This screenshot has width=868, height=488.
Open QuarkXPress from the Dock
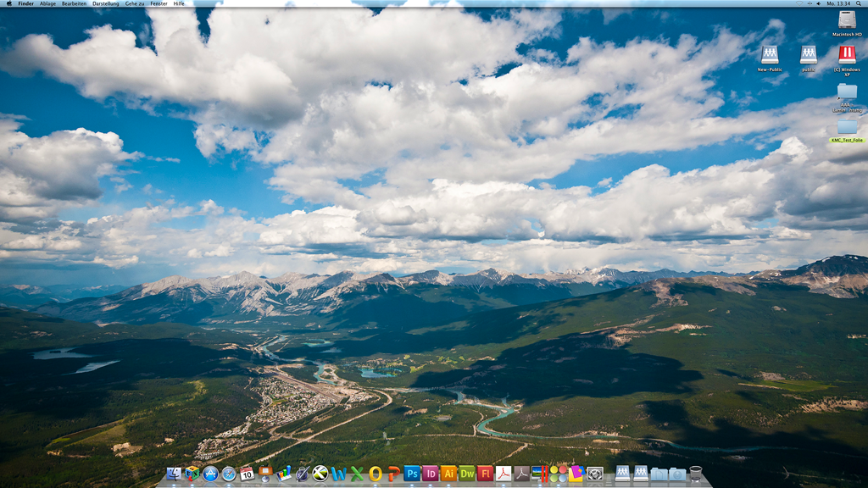coord(320,474)
